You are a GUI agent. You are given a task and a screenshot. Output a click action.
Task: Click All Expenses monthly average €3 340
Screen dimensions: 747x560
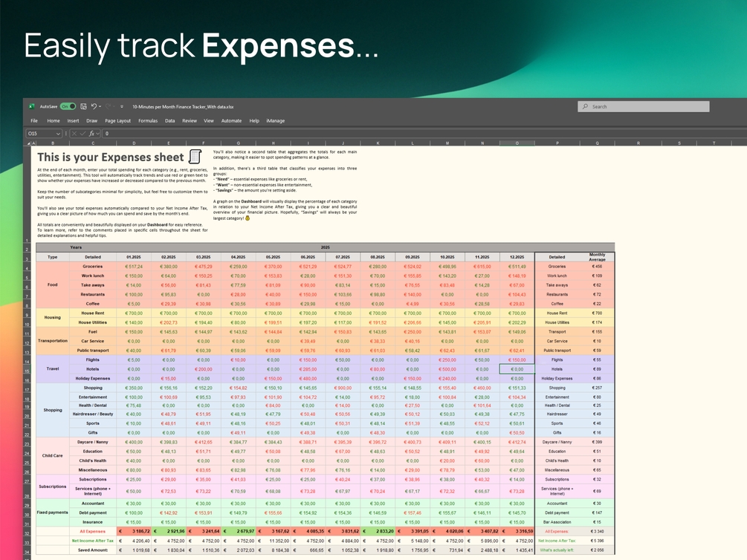(x=597, y=532)
